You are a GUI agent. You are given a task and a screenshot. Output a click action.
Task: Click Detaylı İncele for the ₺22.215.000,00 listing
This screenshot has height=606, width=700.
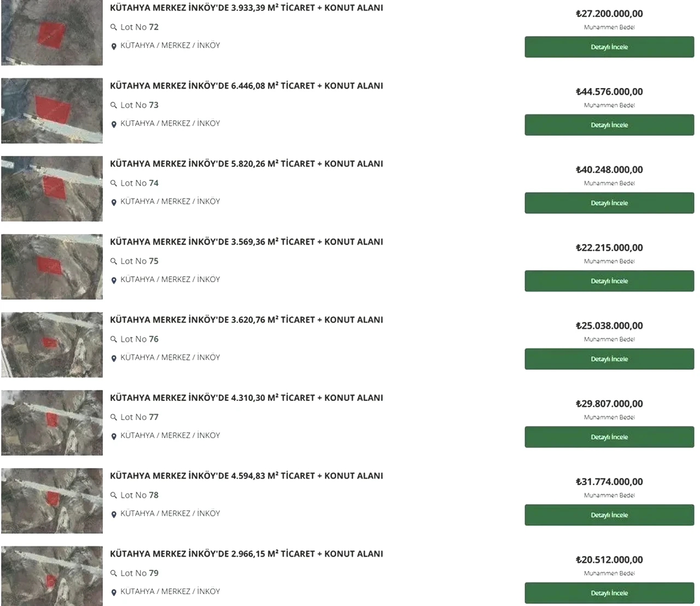(609, 281)
